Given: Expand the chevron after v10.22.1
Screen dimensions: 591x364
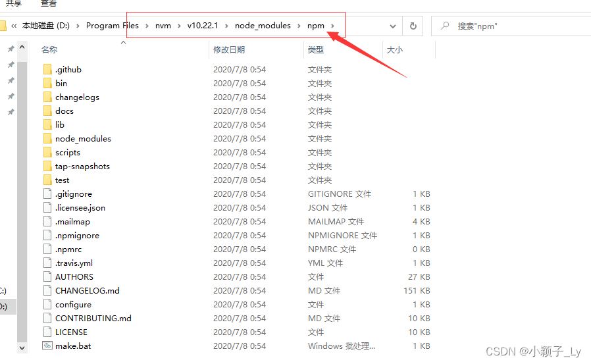Looking at the screenshot, I should click(226, 26).
